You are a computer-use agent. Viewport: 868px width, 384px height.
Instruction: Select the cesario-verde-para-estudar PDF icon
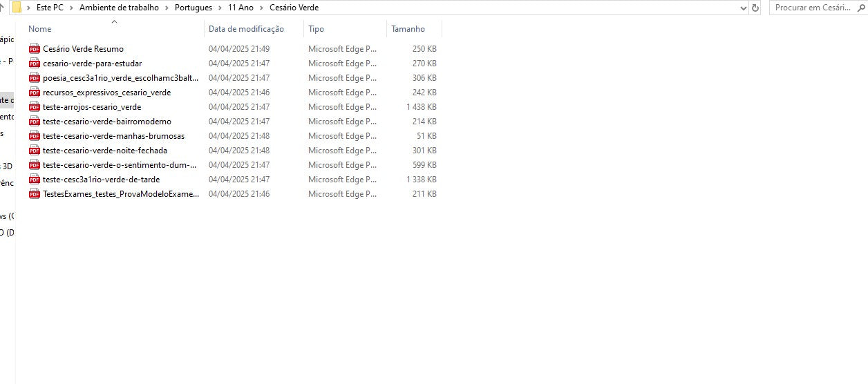(x=35, y=64)
